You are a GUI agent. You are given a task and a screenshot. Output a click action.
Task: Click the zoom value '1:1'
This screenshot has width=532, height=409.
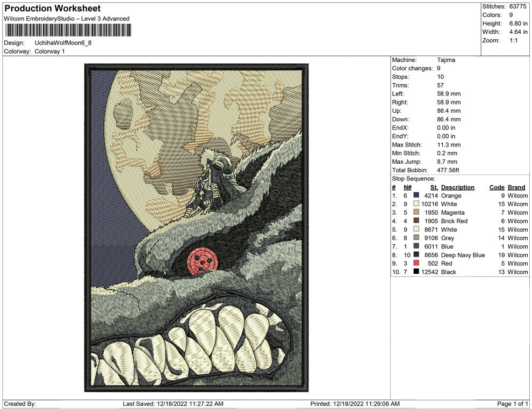tap(513, 40)
